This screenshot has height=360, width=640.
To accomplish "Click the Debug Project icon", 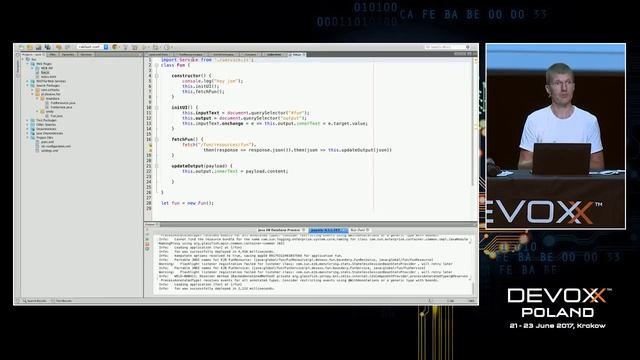I will point(156,47).
